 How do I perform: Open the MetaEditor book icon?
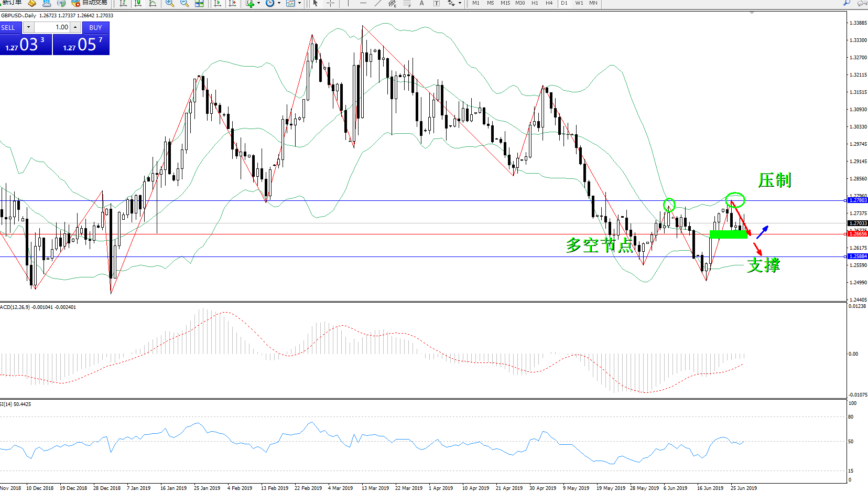coord(32,3)
